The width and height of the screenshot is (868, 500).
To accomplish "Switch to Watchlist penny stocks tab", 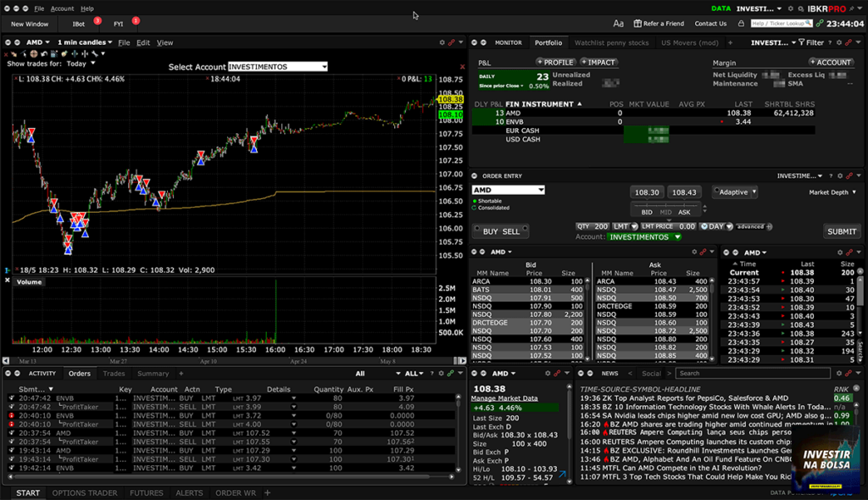I will tap(611, 42).
